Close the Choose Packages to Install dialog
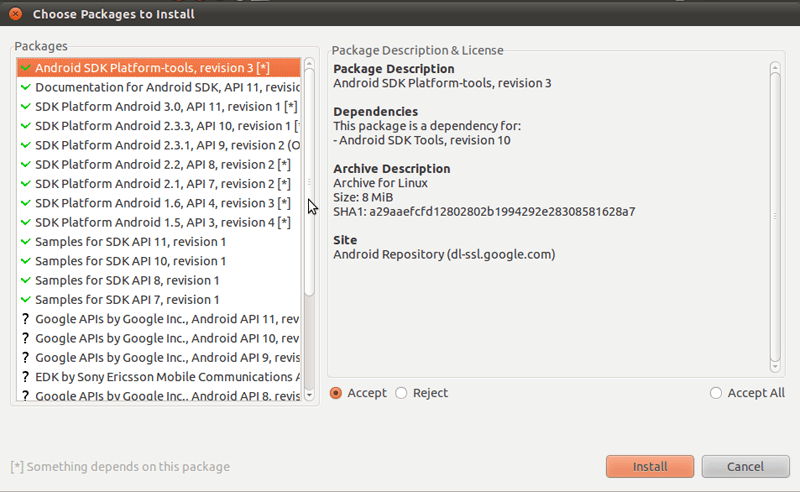 (x=15, y=14)
